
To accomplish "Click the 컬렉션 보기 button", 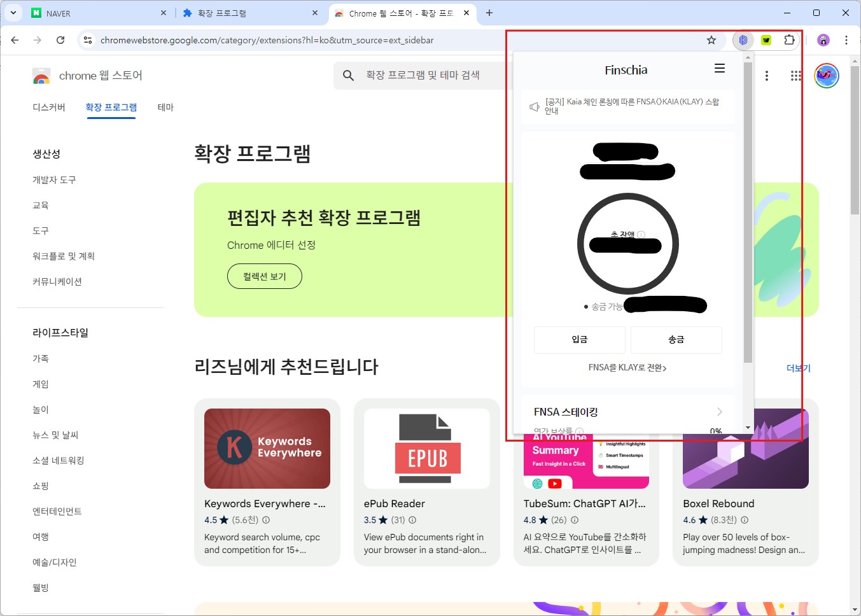I will pyautogui.click(x=265, y=276).
